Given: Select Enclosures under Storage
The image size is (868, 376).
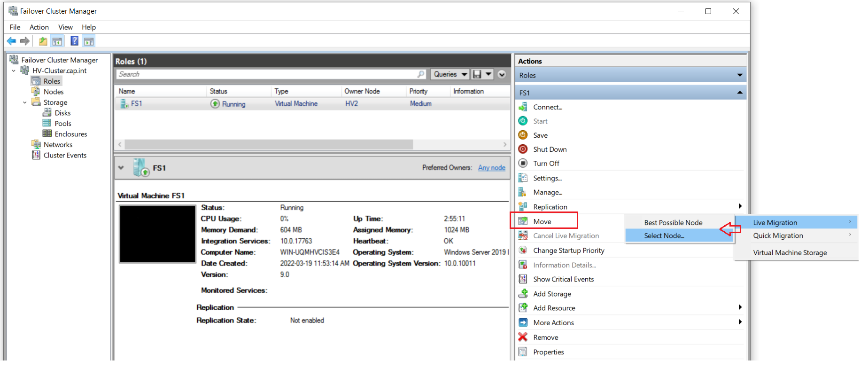Looking at the screenshot, I should click(x=71, y=134).
